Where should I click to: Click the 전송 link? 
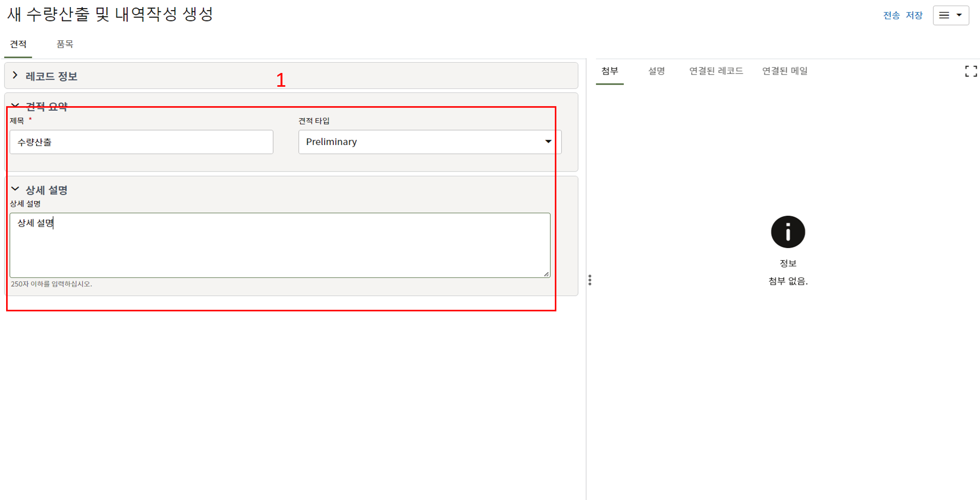click(891, 15)
